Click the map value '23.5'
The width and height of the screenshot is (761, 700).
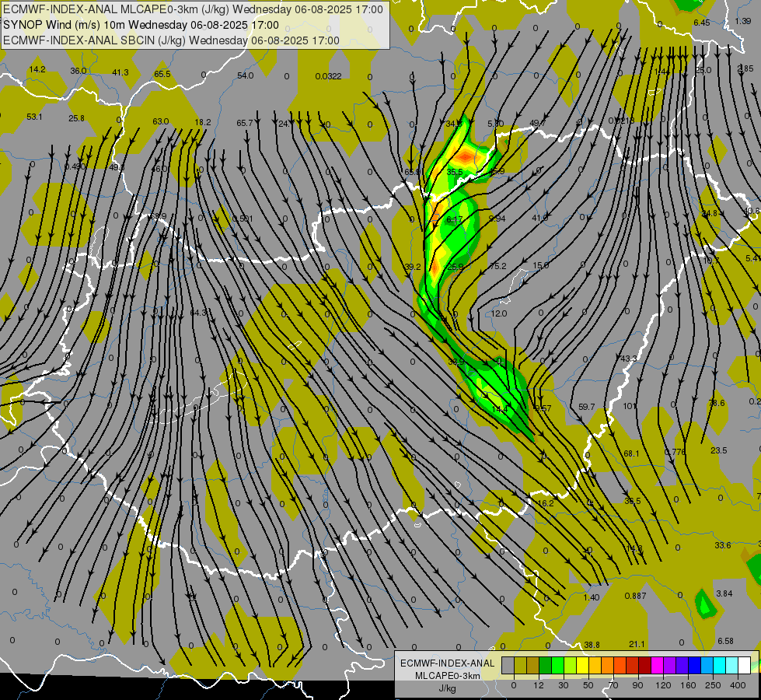719,450
